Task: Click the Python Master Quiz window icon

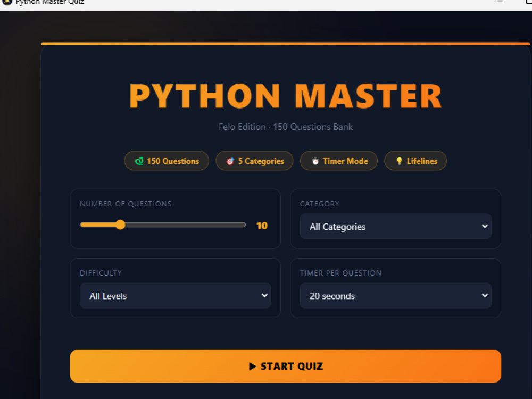Action: click(x=7, y=2)
